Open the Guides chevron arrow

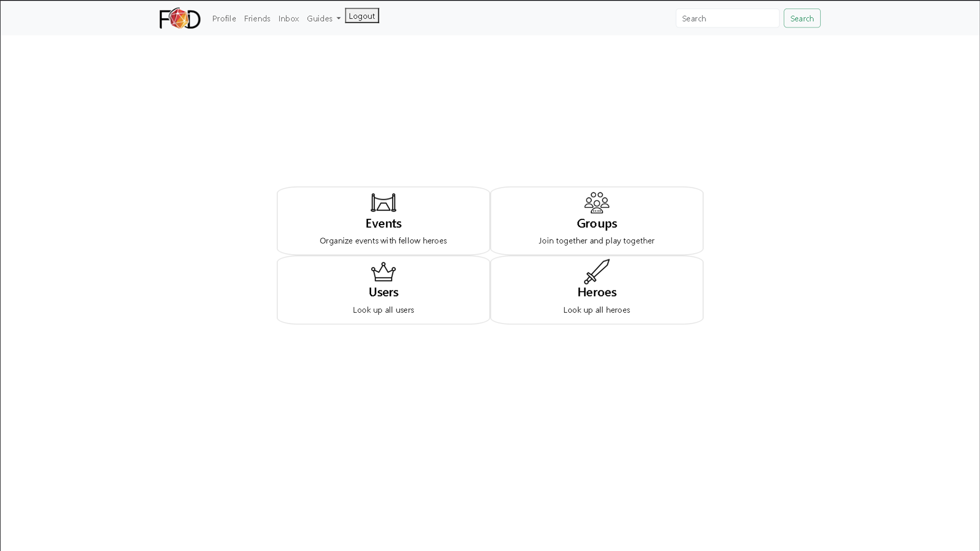click(339, 19)
